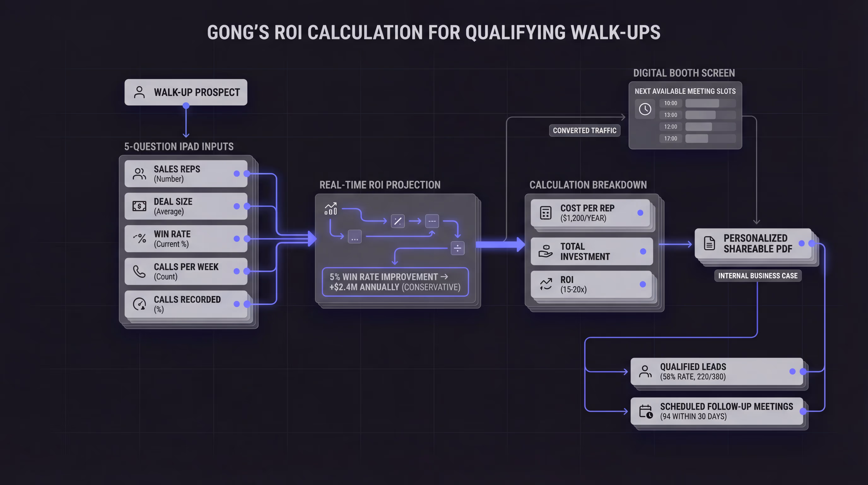Click the Calls Recorded gauge icon
This screenshot has width=868, height=485.
139,304
